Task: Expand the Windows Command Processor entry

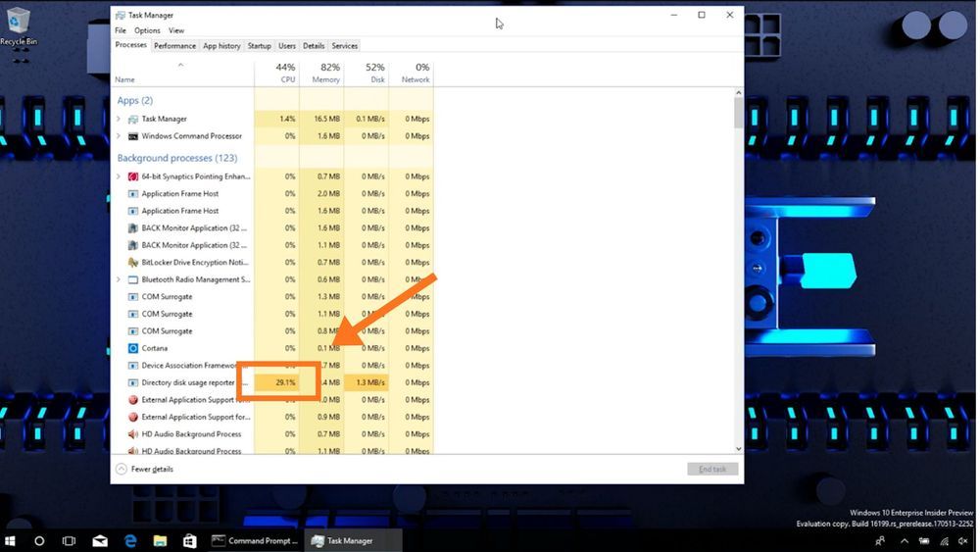Action: point(119,136)
